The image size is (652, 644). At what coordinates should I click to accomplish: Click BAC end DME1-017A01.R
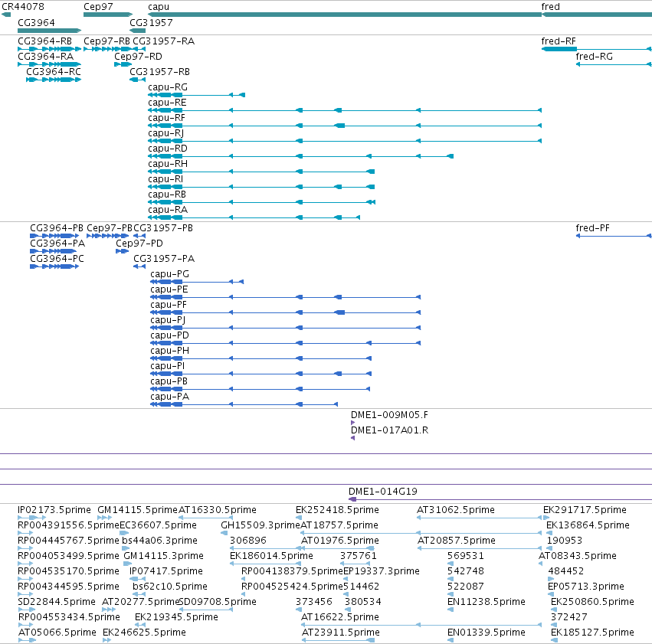(x=353, y=438)
